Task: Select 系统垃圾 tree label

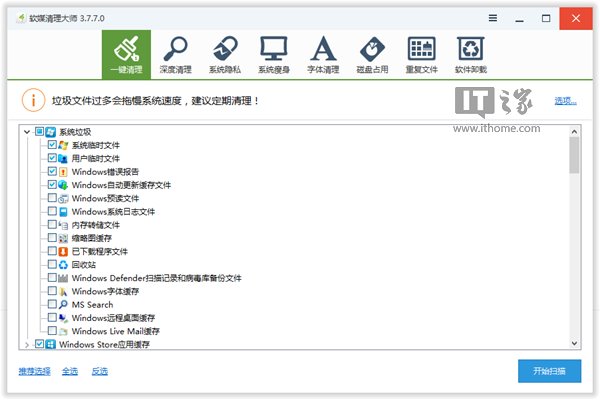Action: 75,132
